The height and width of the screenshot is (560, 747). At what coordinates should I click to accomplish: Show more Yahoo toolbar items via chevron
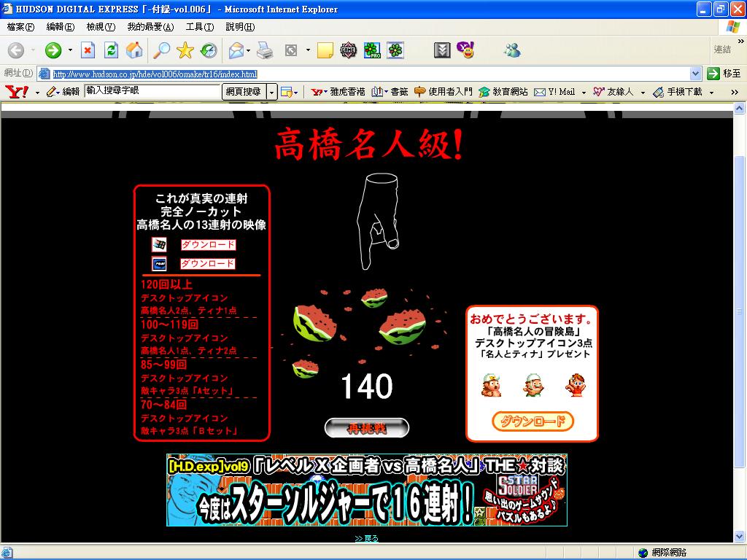pos(735,92)
